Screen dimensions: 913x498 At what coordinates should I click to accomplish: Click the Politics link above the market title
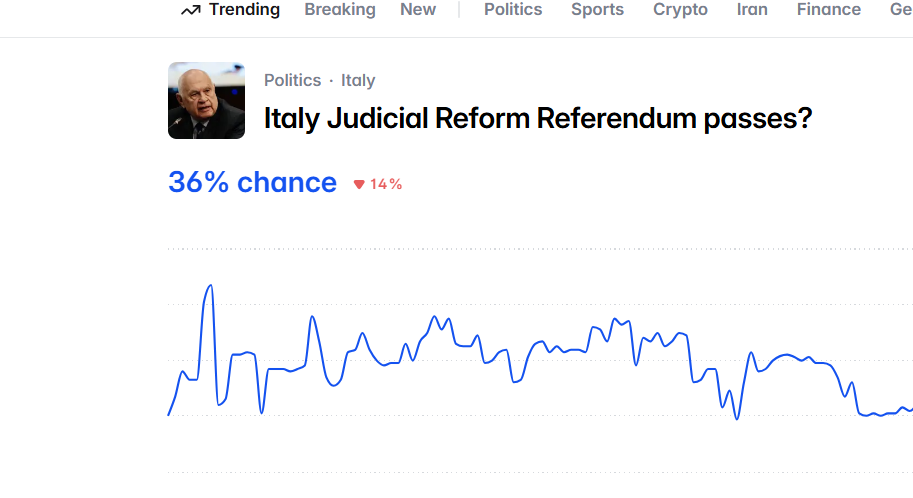pos(292,80)
